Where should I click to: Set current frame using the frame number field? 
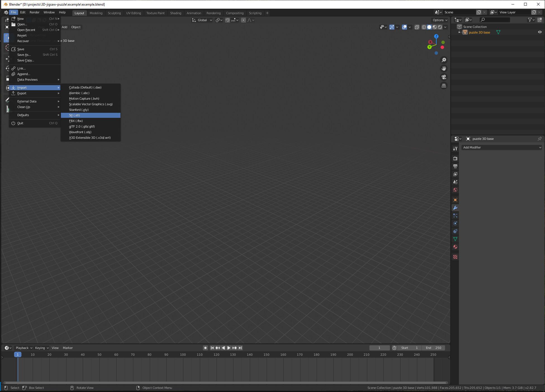pos(379,348)
